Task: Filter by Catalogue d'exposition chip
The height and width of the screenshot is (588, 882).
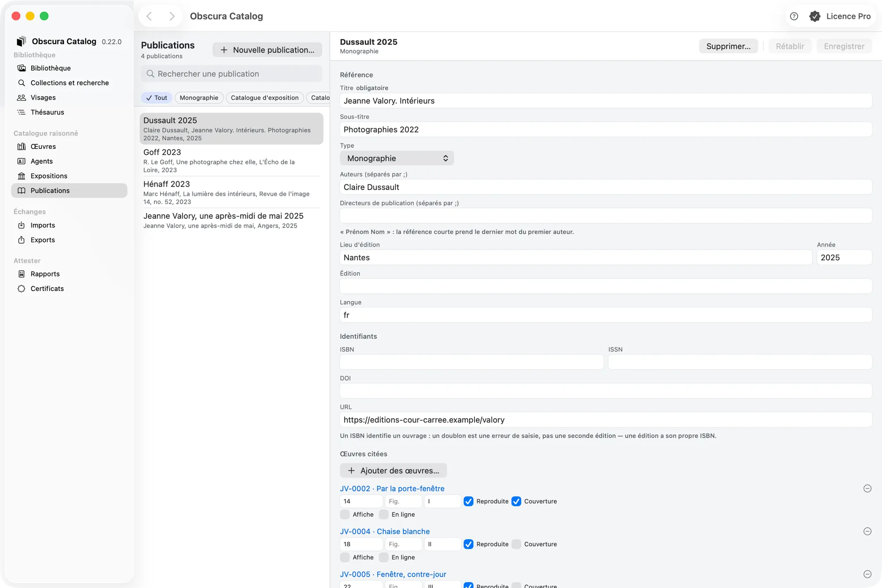Action: [x=265, y=97]
